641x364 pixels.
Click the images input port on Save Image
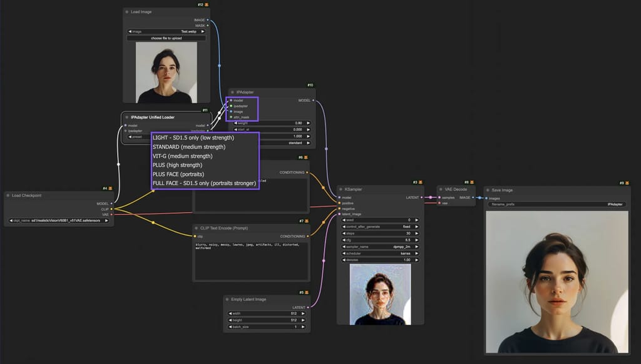(x=486, y=198)
